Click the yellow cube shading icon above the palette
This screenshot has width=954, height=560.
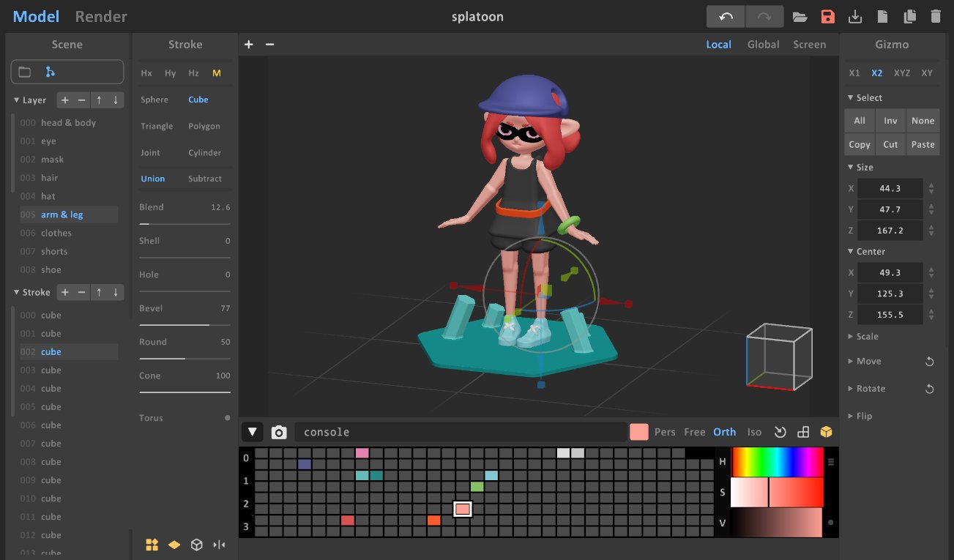coord(826,432)
